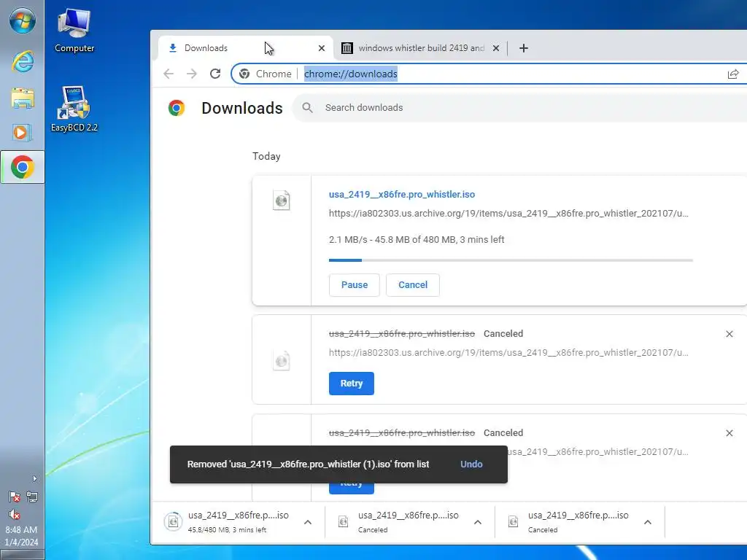
Task: Pause the active ISO download
Action: click(355, 285)
